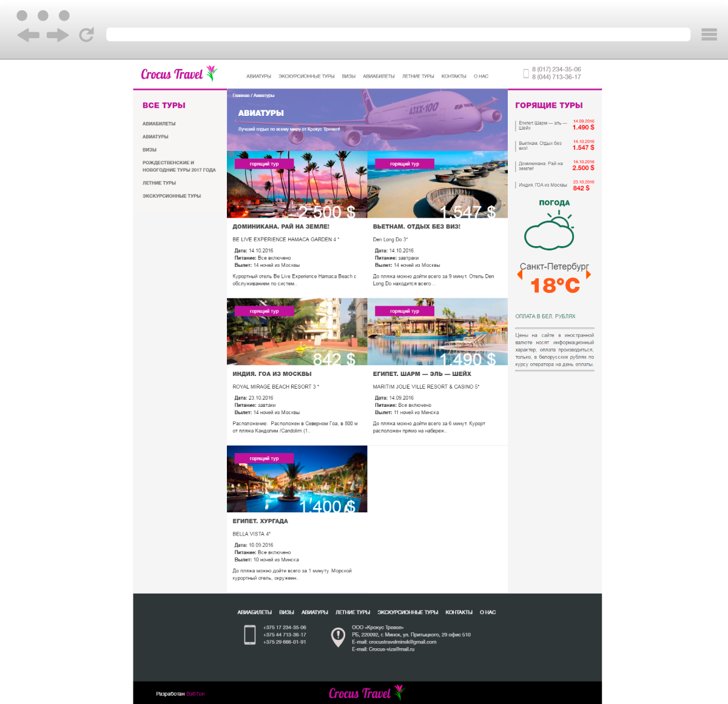Click the Индия ГОА hot tour in the right sidebar

tap(543, 185)
